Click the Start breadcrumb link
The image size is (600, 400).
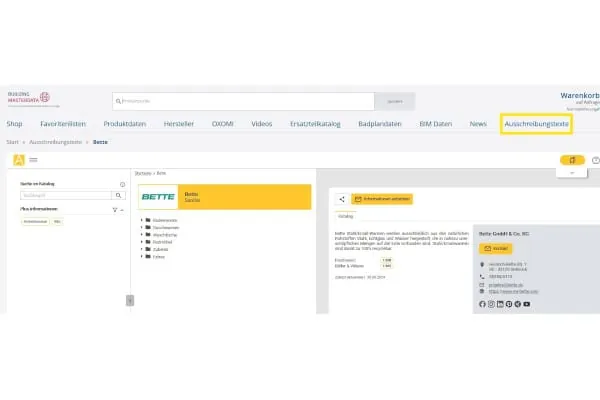click(12, 142)
